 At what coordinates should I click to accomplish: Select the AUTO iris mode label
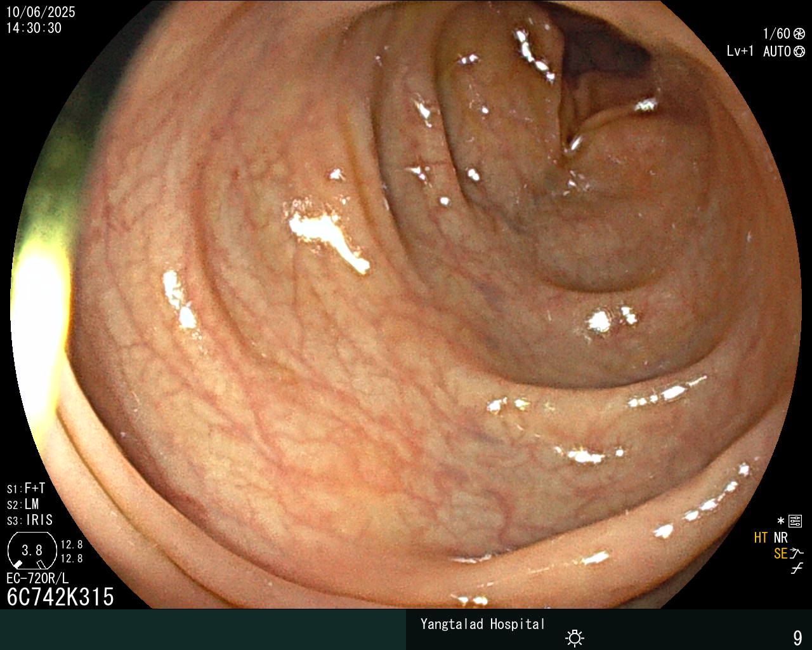click(x=777, y=51)
